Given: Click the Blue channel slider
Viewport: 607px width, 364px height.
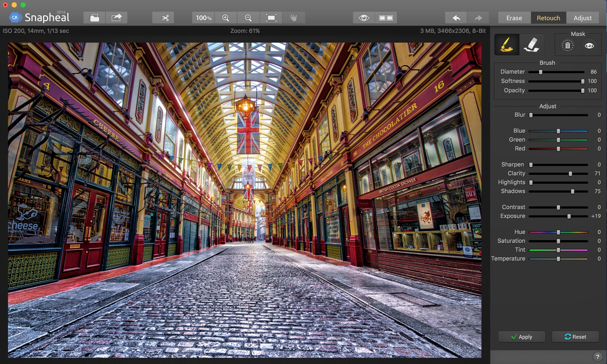Looking at the screenshot, I should [x=558, y=131].
